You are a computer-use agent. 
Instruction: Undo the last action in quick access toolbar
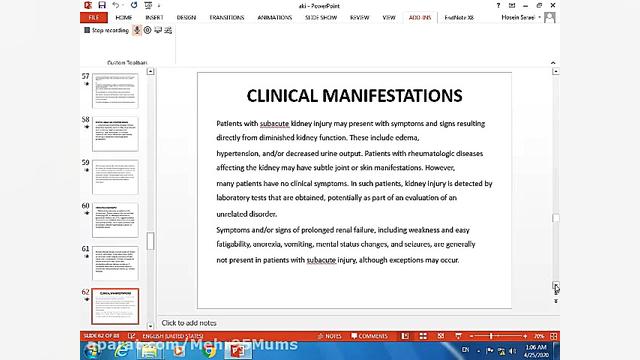(x=116, y=5)
